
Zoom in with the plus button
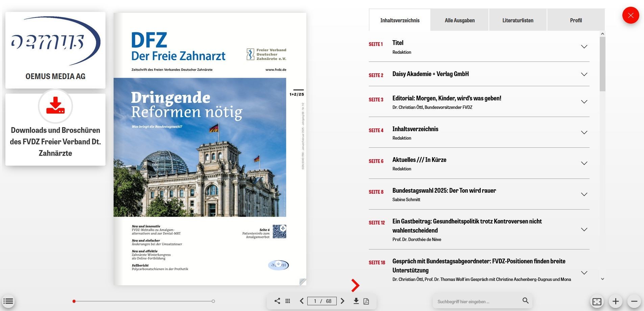click(x=616, y=301)
